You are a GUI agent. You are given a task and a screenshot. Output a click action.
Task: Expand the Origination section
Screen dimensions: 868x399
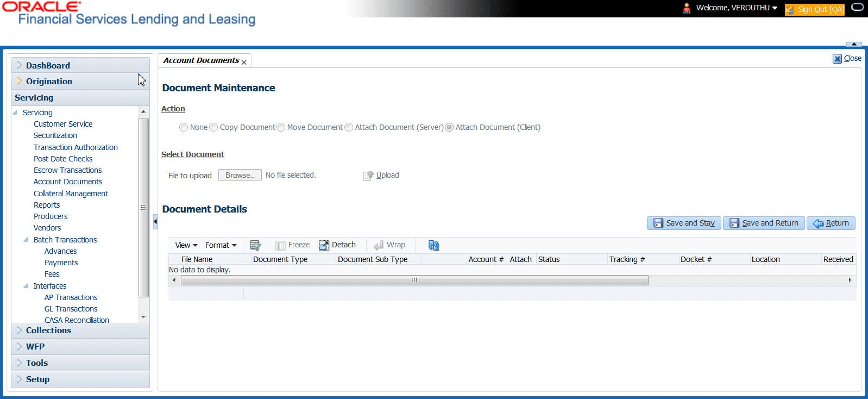click(x=20, y=81)
